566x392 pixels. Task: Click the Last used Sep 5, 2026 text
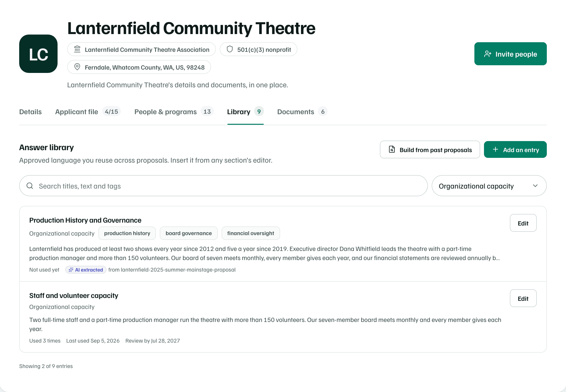pyautogui.click(x=93, y=341)
